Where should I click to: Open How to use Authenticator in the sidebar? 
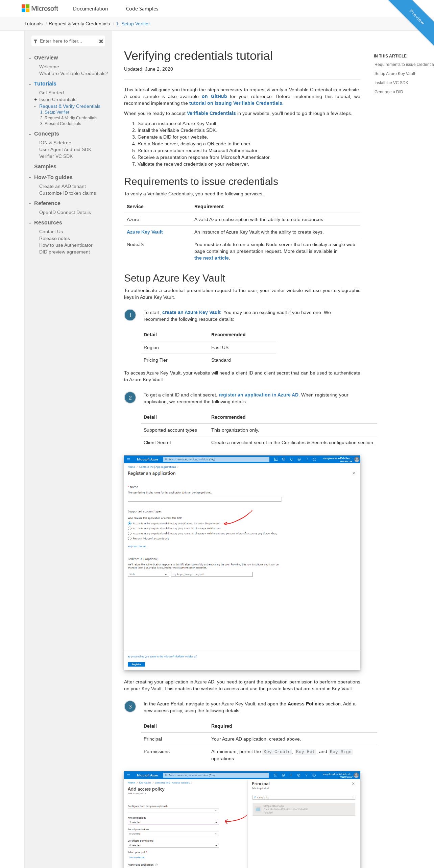pos(66,245)
